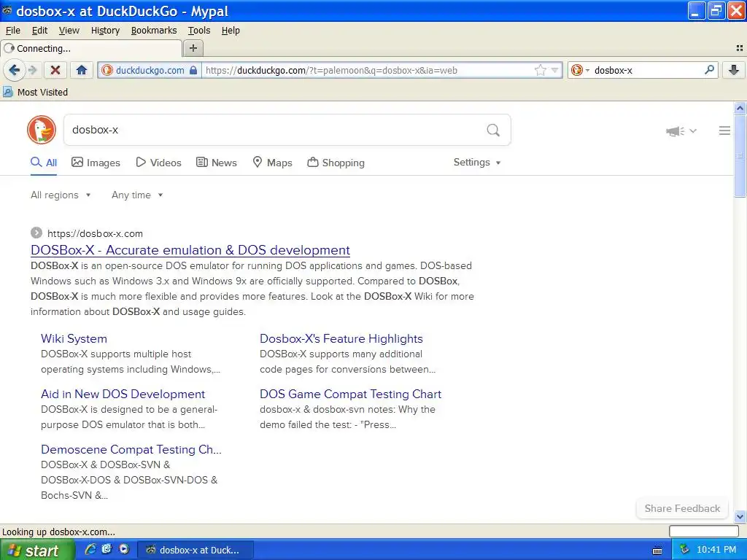Click the second quick launch browser icon

click(x=107, y=550)
